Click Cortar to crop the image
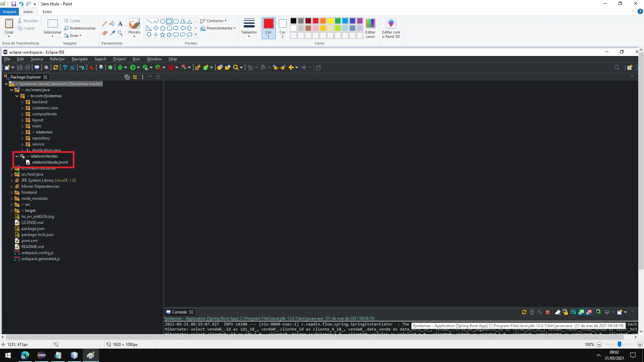The image size is (644, 362). point(72,21)
